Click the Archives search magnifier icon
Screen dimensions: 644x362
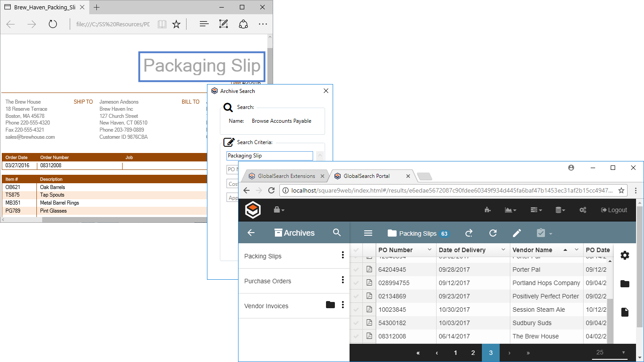tap(337, 233)
